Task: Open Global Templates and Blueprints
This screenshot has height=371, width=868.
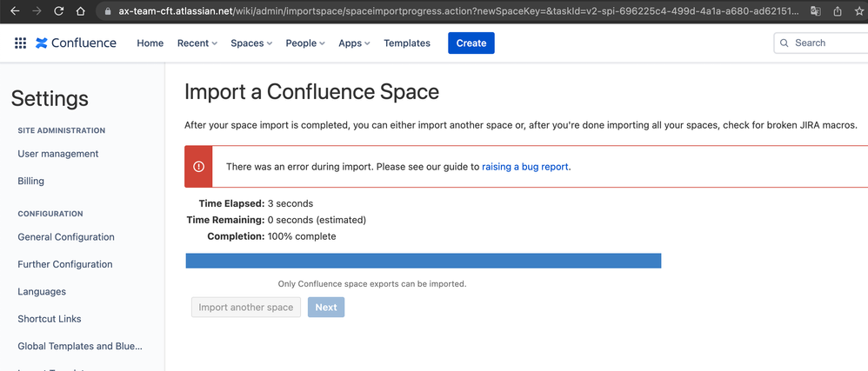Action: click(80, 346)
